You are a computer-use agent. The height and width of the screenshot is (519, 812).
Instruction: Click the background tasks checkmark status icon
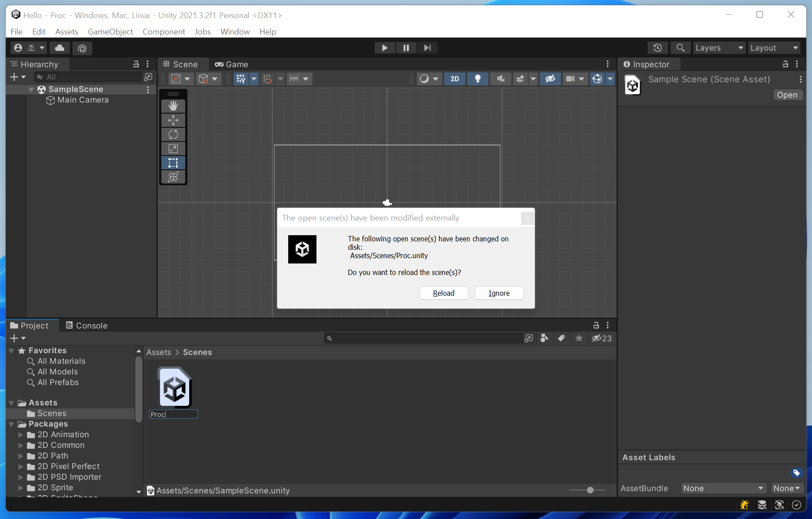pyautogui.click(x=797, y=505)
